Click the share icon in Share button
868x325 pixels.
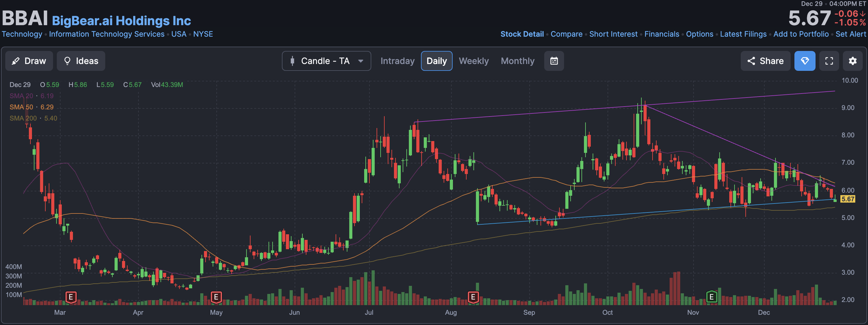pyautogui.click(x=751, y=61)
